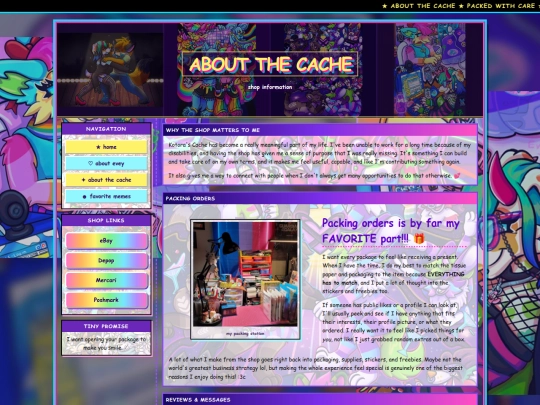
Task: Click the 'Shop Links' sidebar heading
Action: pyautogui.click(x=106, y=220)
